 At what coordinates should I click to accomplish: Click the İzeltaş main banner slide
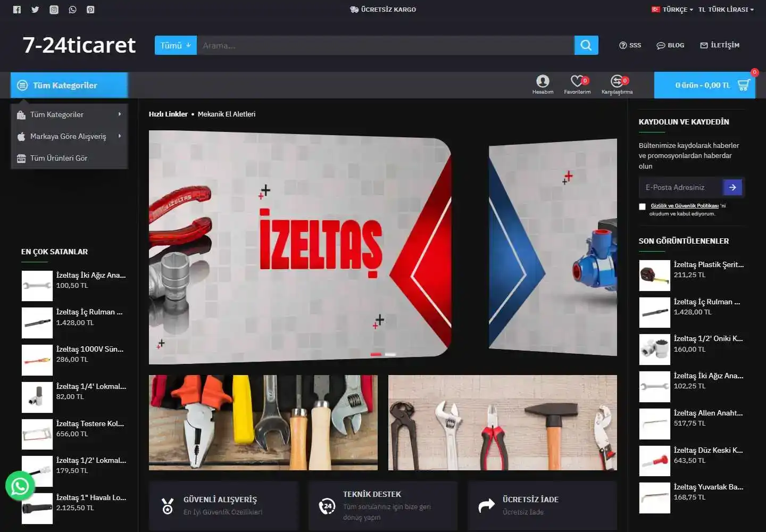coord(300,247)
